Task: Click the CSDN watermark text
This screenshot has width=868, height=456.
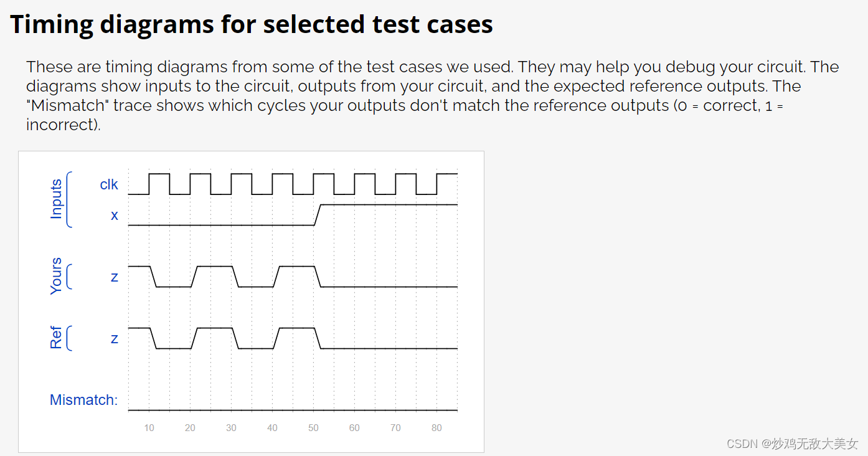Action: 792,444
